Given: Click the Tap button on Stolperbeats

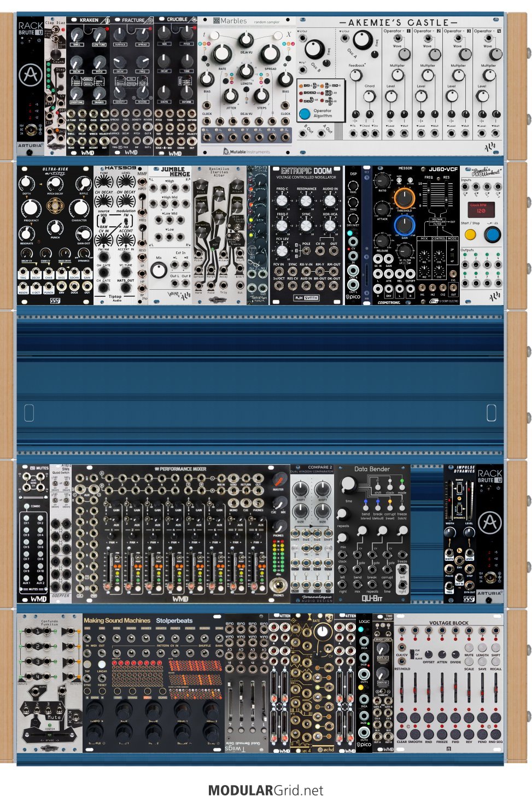Looking at the screenshot, I should point(87,665).
